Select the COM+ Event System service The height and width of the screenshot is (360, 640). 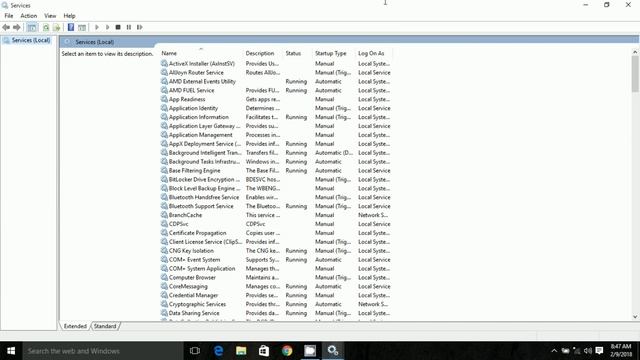click(x=276, y=260)
